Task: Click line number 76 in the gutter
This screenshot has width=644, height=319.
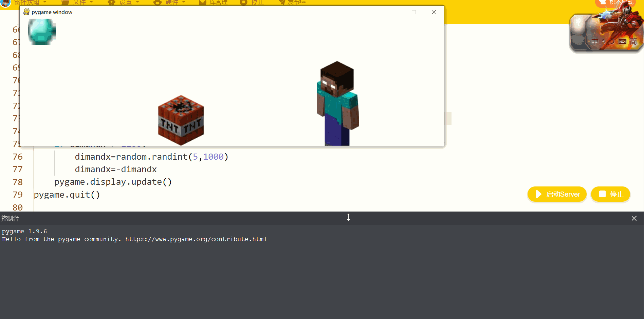Action: point(18,157)
